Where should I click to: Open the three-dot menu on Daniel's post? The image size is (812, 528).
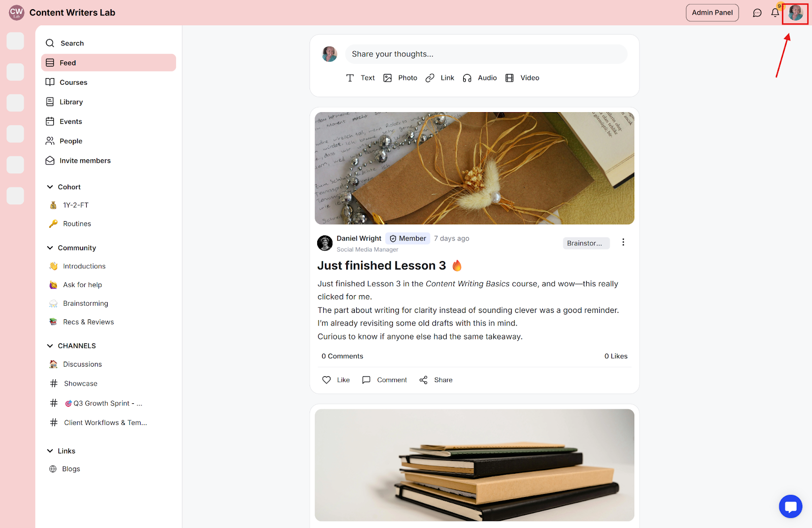pyautogui.click(x=623, y=242)
